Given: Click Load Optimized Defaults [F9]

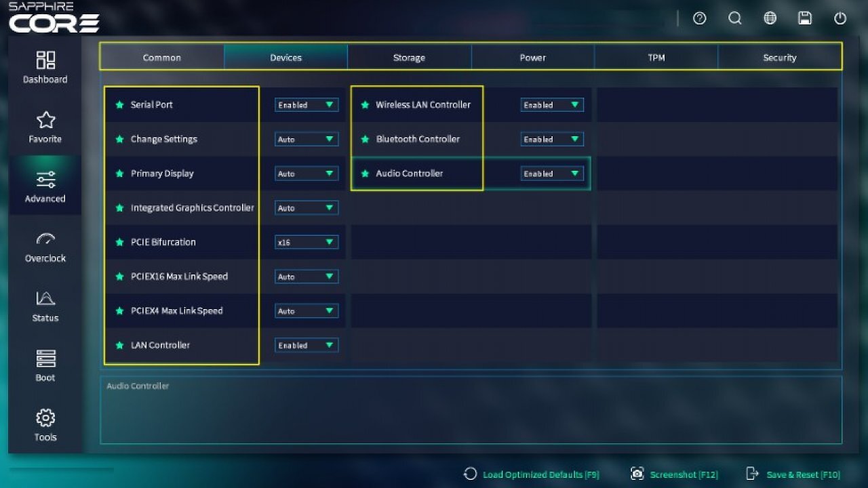Looking at the screenshot, I should pos(532,474).
